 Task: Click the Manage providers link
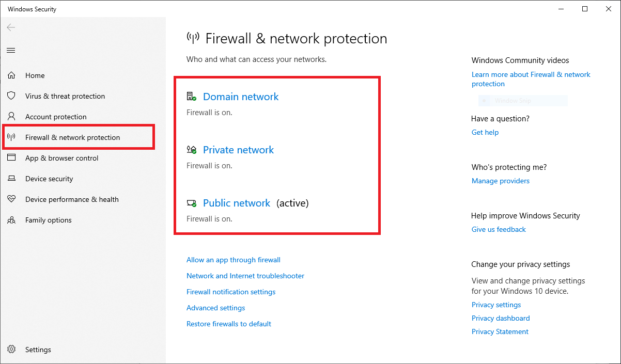click(501, 181)
